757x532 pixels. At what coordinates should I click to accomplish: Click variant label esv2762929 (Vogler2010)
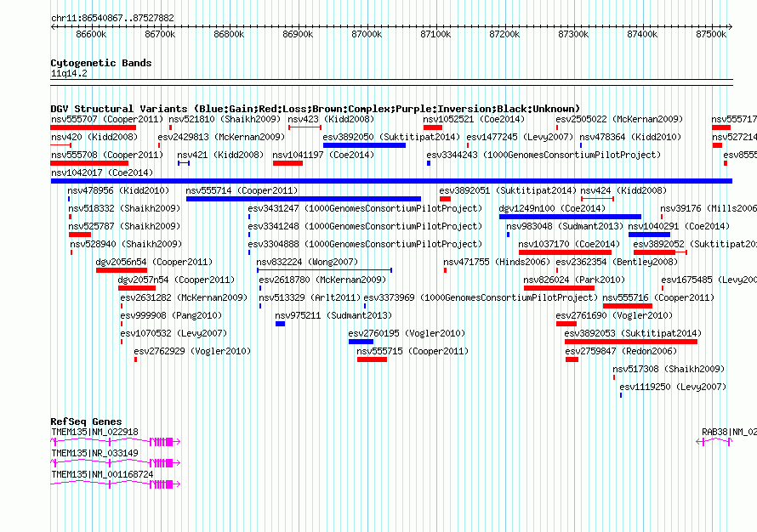pyautogui.click(x=192, y=351)
